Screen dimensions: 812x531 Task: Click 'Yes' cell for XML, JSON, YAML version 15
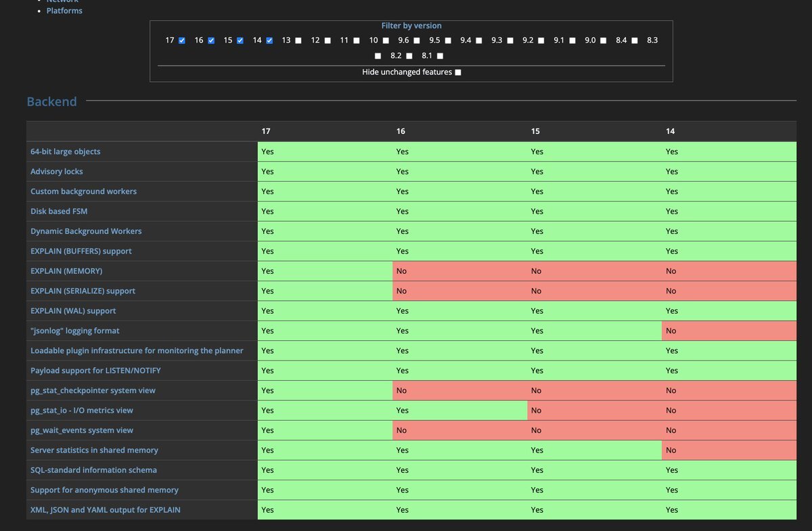click(595, 510)
